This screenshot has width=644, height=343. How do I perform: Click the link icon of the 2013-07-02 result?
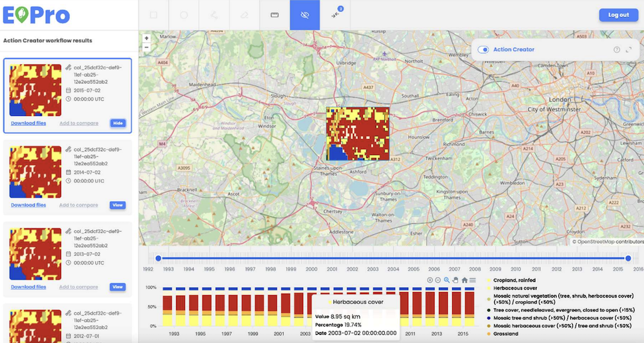coord(69,231)
